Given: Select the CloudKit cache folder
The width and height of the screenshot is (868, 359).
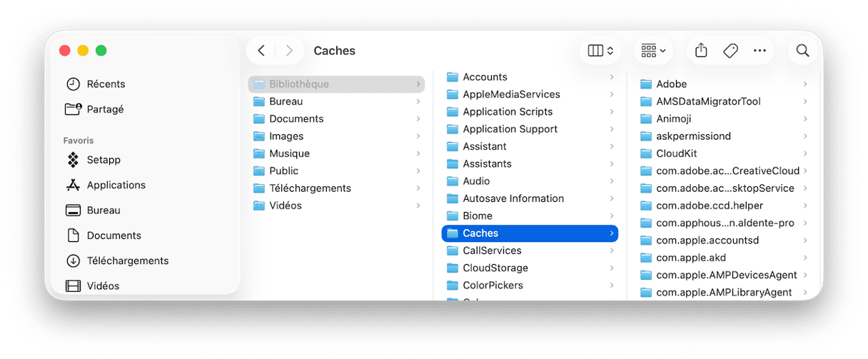Looking at the screenshot, I should [x=676, y=153].
